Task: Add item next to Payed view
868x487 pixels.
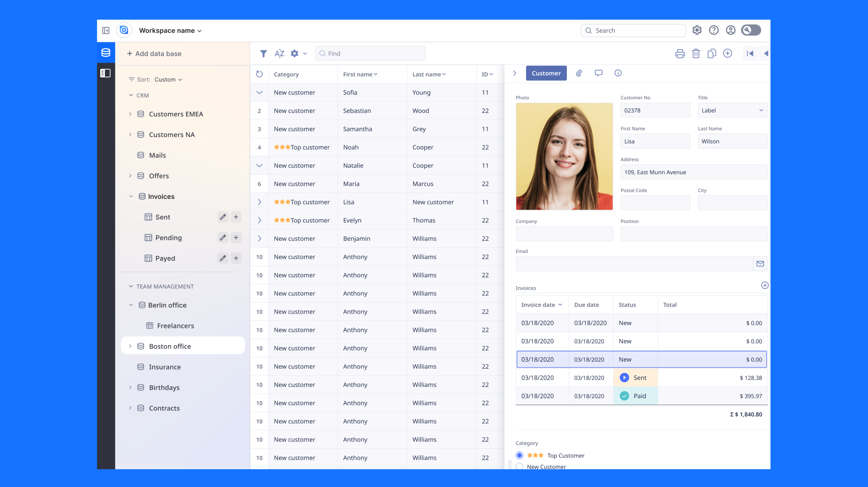Action: tap(236, 258)
